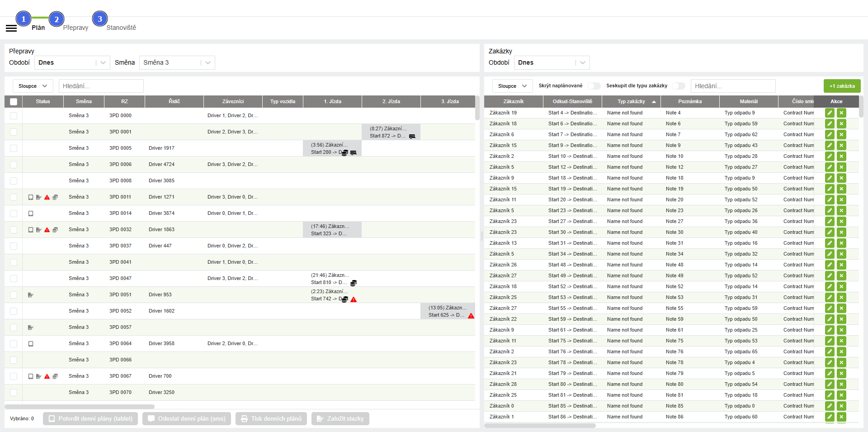Tick the checkbox for vehicle 3PD 0070
The width and height of the screenshot is (868, 432).
pyautogui.click(x=14, y=393)
